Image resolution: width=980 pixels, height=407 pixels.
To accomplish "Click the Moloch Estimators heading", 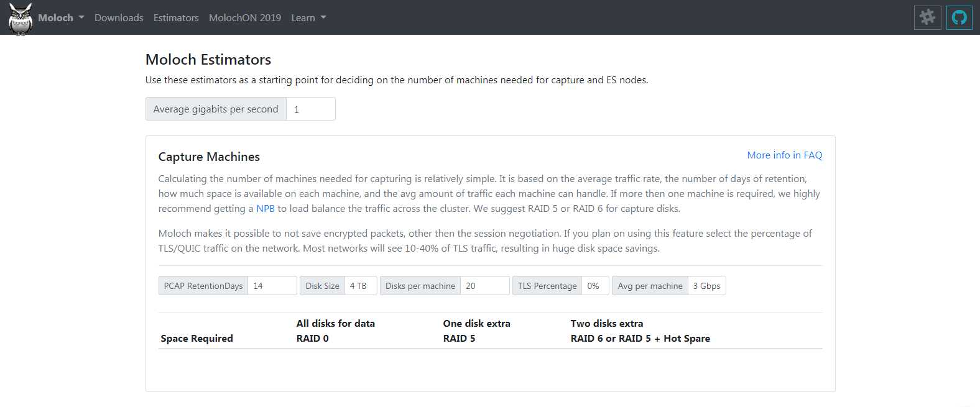I will pyautogui.click(x=208, y=60).
